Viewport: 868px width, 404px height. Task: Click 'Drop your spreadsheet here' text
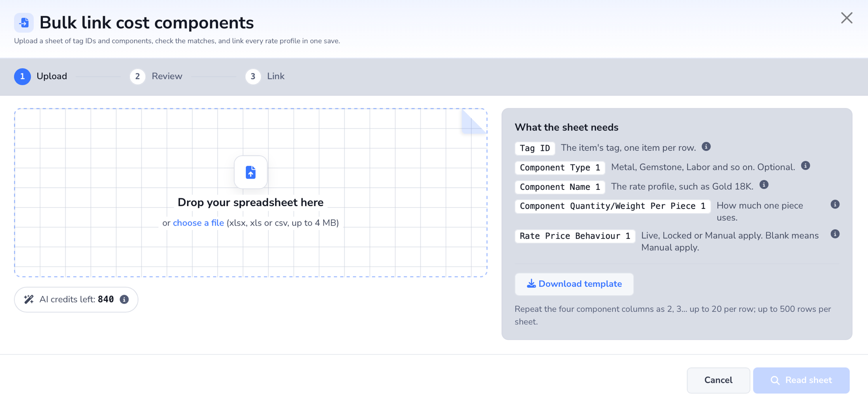[251, 202]
